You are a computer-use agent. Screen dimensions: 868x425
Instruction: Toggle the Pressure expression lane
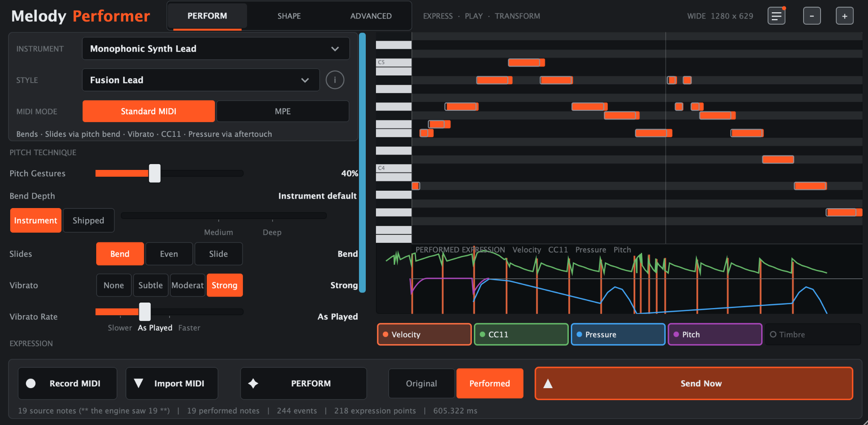pos(618,334)
